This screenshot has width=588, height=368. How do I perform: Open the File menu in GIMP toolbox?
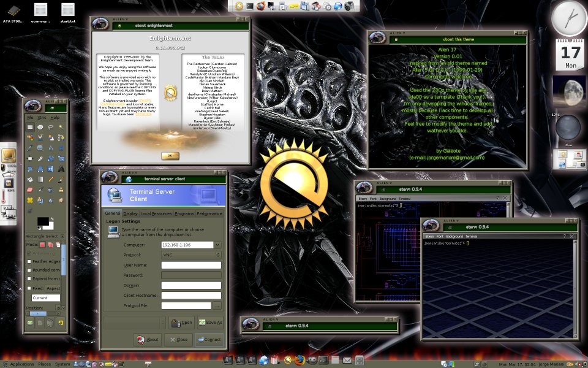point(31,118)
